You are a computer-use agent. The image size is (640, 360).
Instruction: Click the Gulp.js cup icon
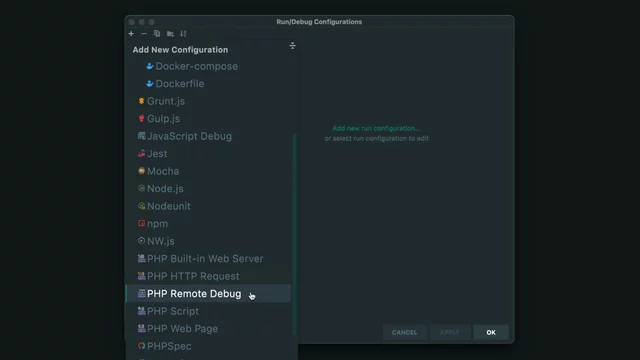point(141,118)
